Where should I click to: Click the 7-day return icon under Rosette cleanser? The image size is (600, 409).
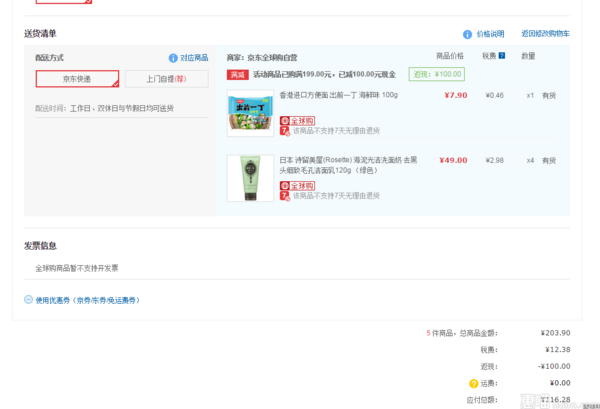285,196
